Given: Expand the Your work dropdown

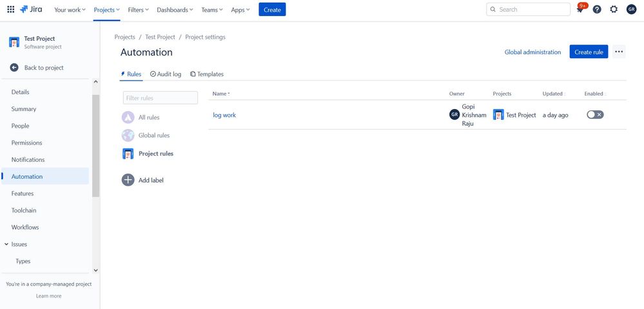Looking at the screenshot, I should click(x=70, y=10).
